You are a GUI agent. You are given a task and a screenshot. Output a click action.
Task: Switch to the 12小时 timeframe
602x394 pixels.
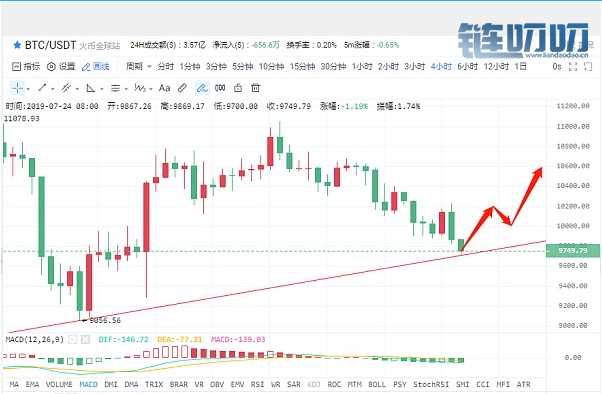click(x=496, y=66)
